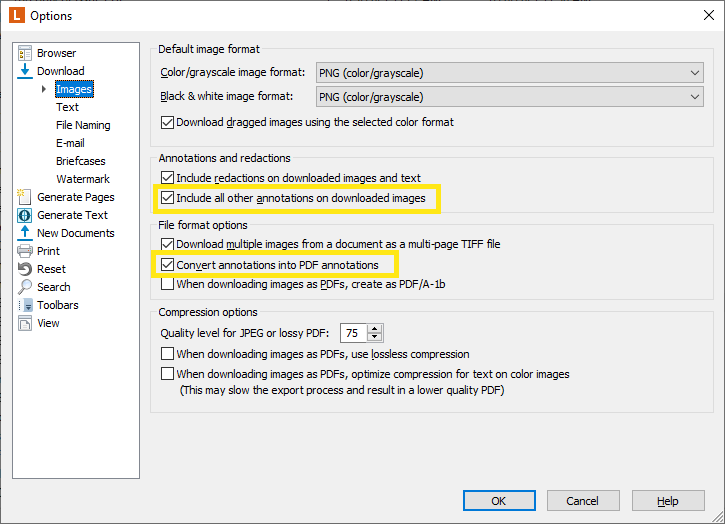This screenshot has width=725, height=524.
Task: Open the Watermark settings item
Action: [x=83, y=179]
